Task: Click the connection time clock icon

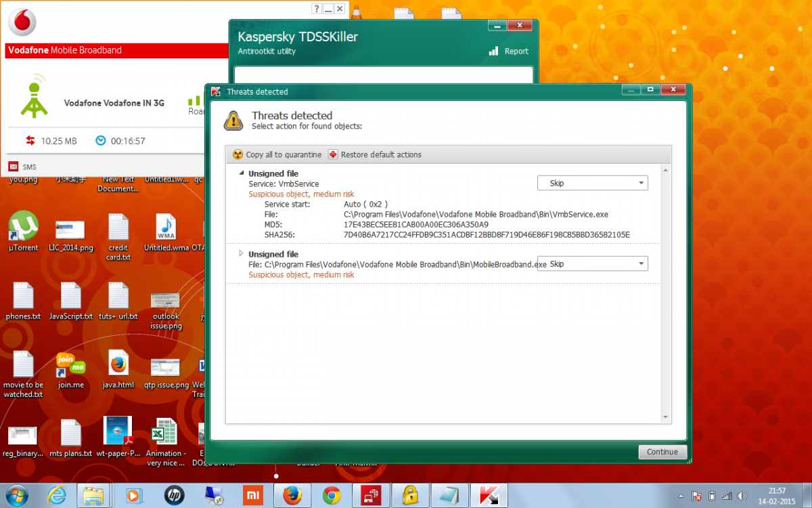Action: (x=101, y=141)
